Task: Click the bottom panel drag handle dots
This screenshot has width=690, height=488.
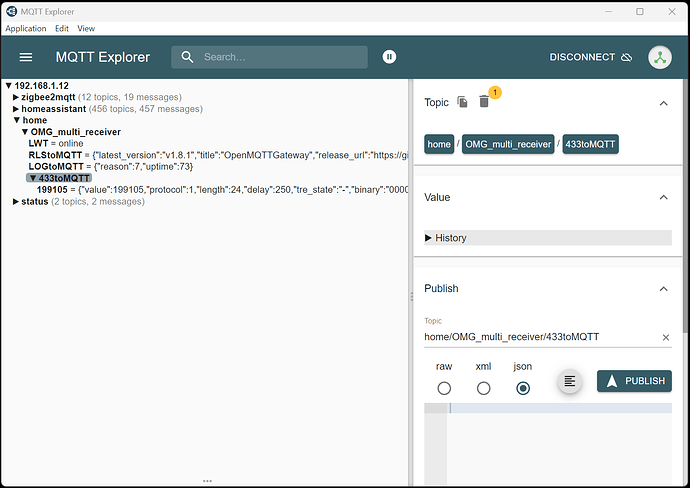Action: pos(207,481)
